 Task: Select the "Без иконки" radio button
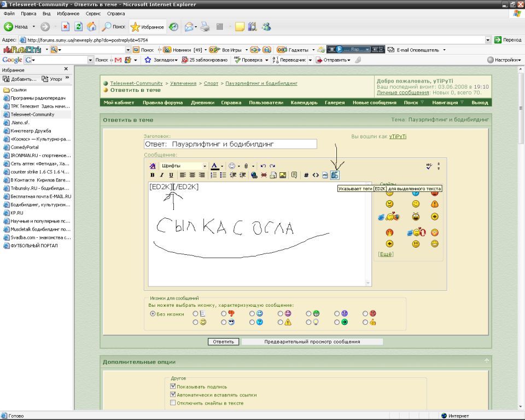point(153,314)
